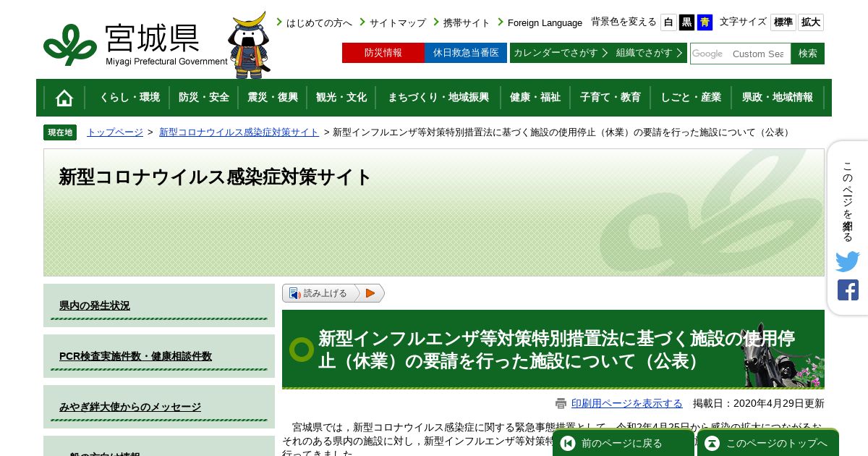Open はじめての方へ link
Image resolution: width=868 pixels, height=456 pixels.
(319, 22)
